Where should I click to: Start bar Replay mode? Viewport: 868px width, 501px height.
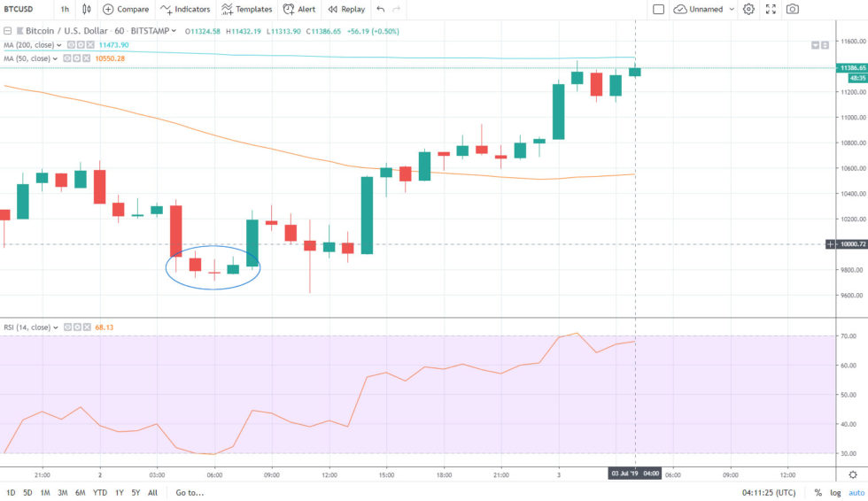coord(346,9)
